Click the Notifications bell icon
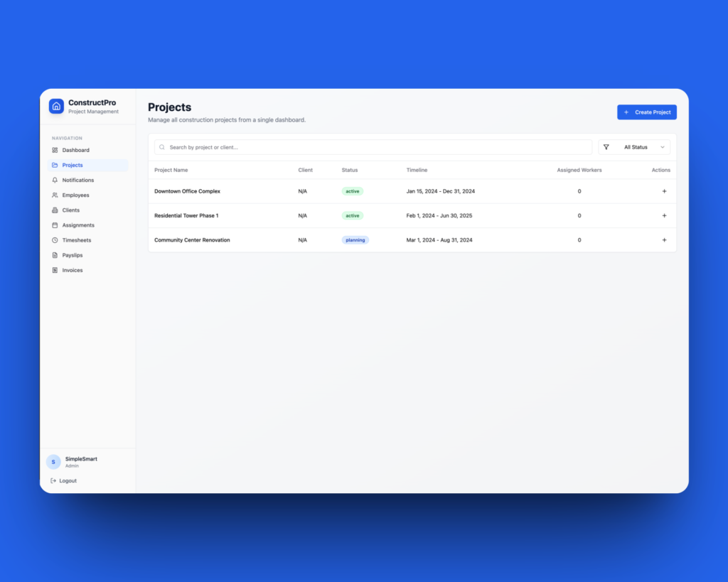 pyautogui.click(x=55, y=180)
